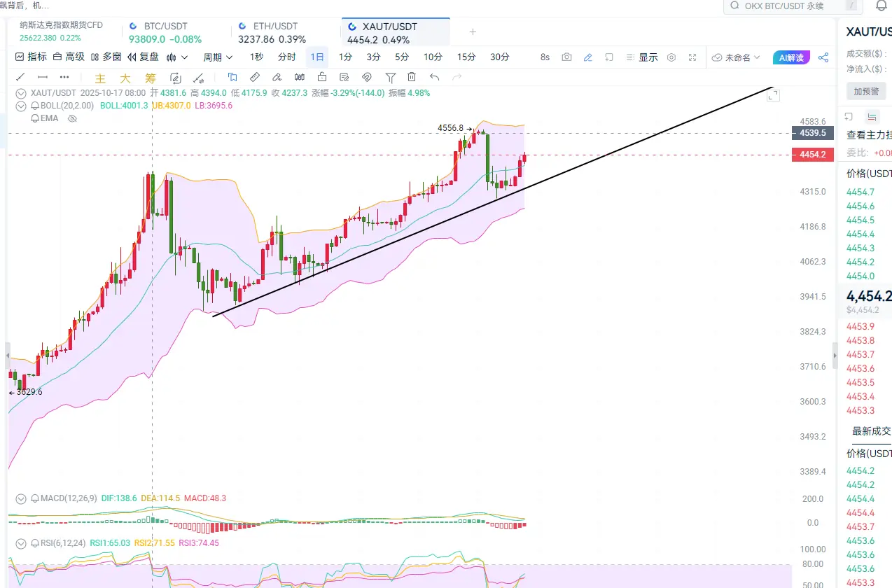Take a chart snapshot with camera icon
The height and width of the screenshot is (588, 892).
[566, 57]
